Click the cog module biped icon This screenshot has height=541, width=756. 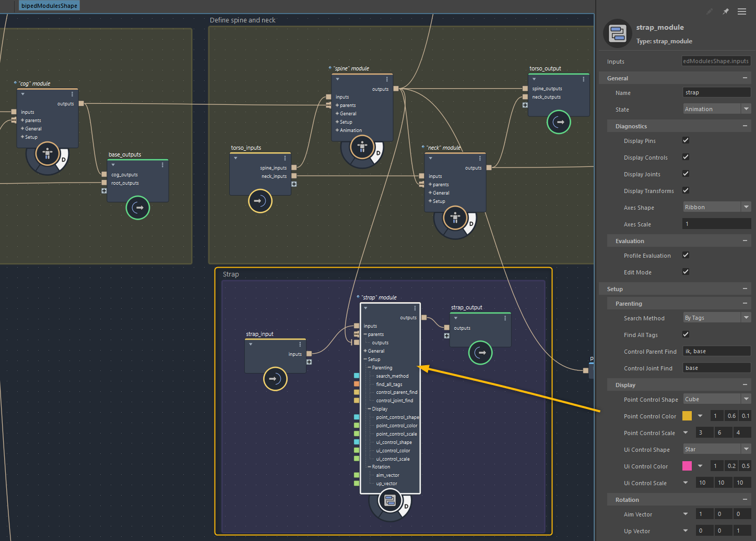pos(48,154)
